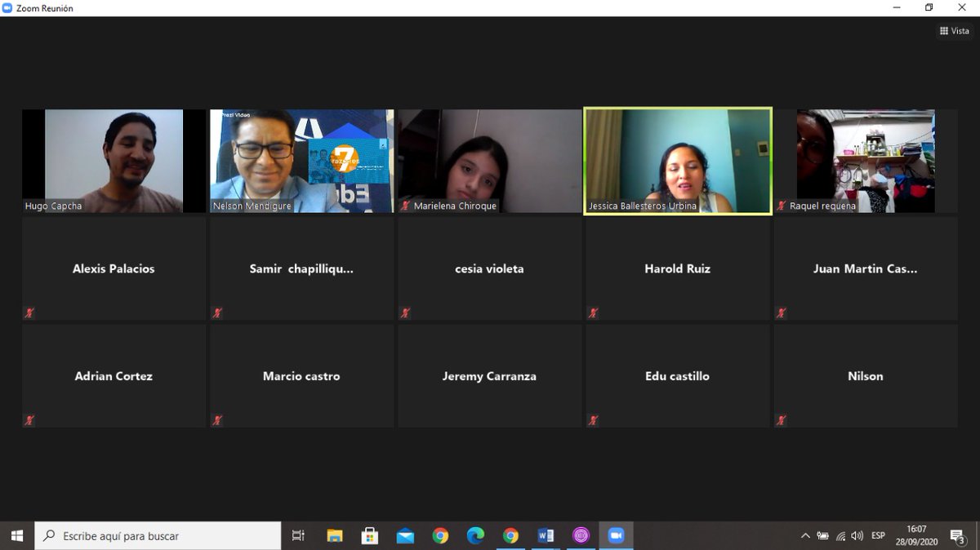Select the Harold Ruiz participant name

tap(677, 268)
